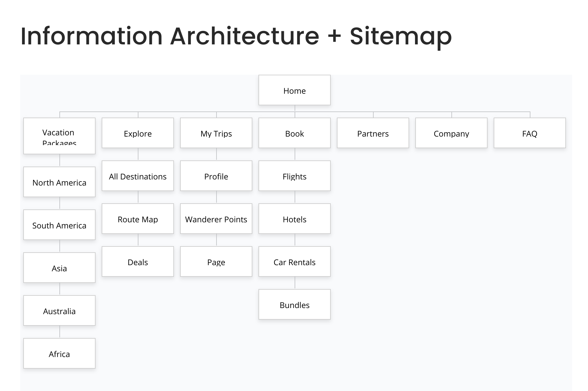Click the Route Map node

click(x=138, y=219)
